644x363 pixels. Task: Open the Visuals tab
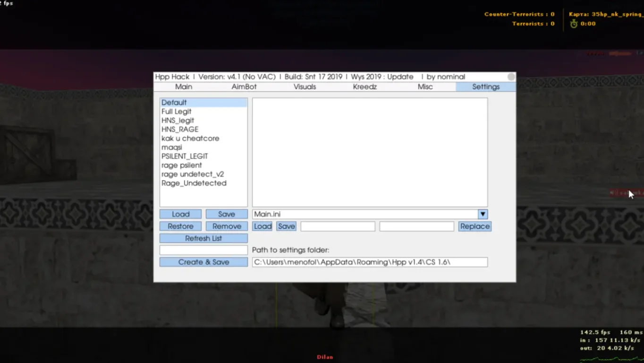[x=305, y=87]
